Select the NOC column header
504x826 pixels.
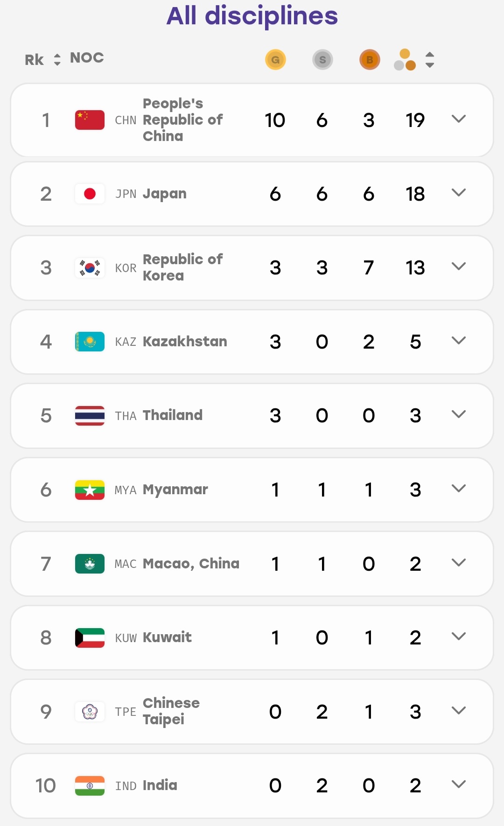(87, 58)
